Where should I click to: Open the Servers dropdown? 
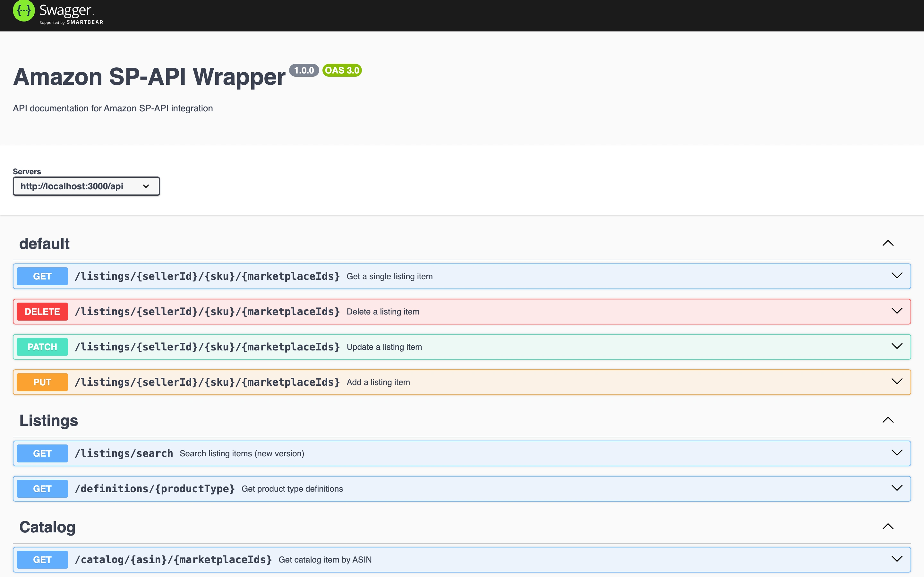tap(86, 186)
